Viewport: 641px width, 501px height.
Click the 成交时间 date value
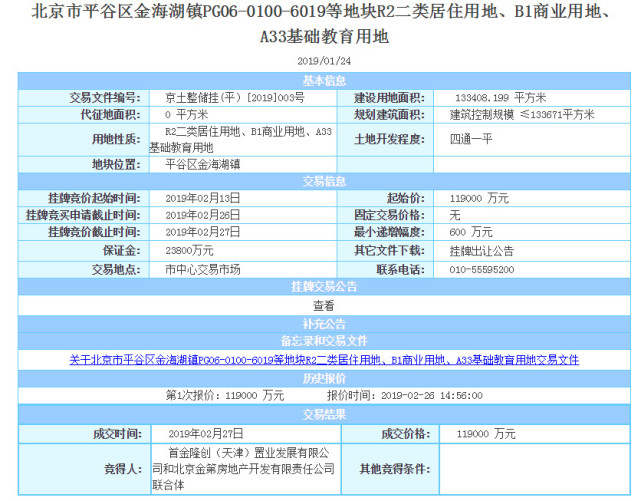(206, 433)
